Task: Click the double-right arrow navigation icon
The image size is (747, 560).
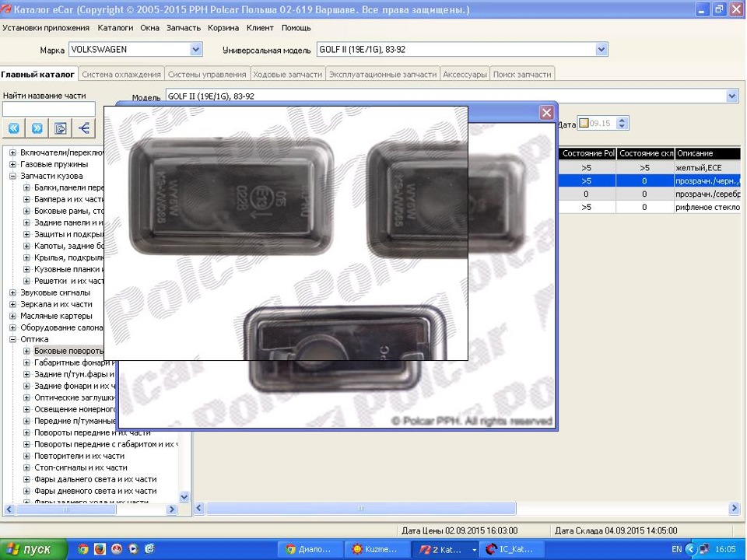Action: coord(37,128)
